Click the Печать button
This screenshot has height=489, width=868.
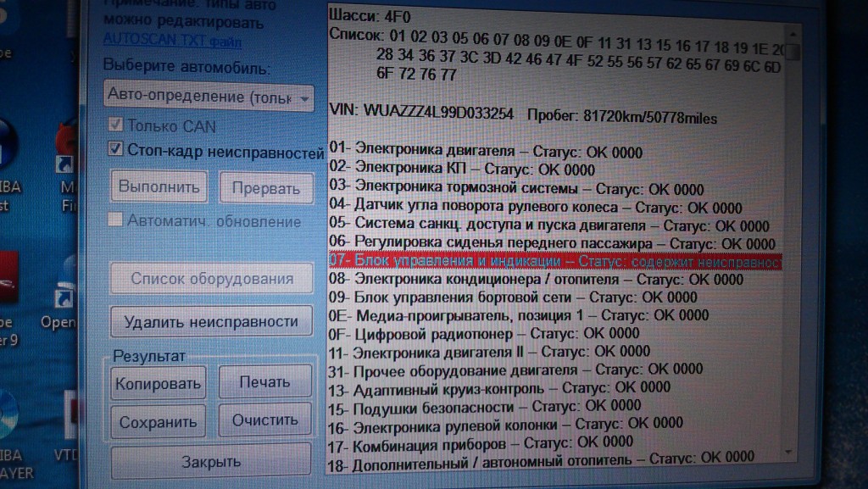[264, 381]
